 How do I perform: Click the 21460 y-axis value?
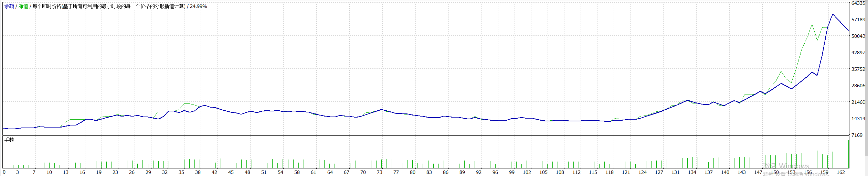[x=858, y=102]
